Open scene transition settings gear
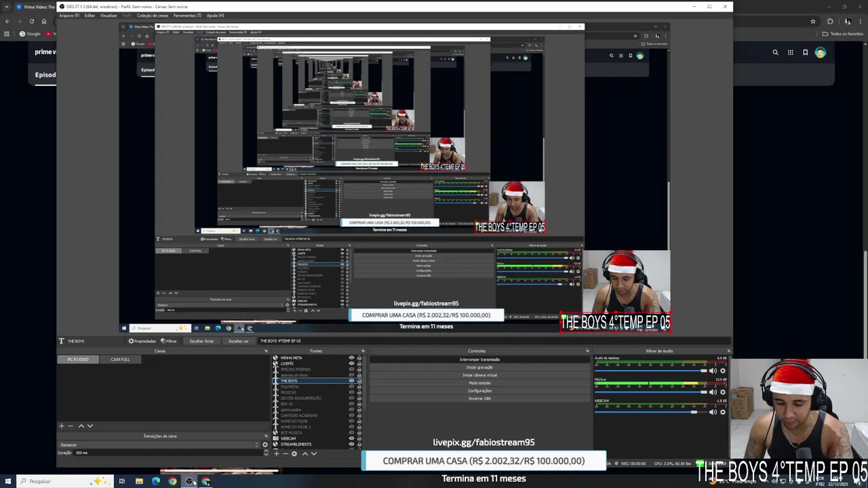 [x=265, y=445]
